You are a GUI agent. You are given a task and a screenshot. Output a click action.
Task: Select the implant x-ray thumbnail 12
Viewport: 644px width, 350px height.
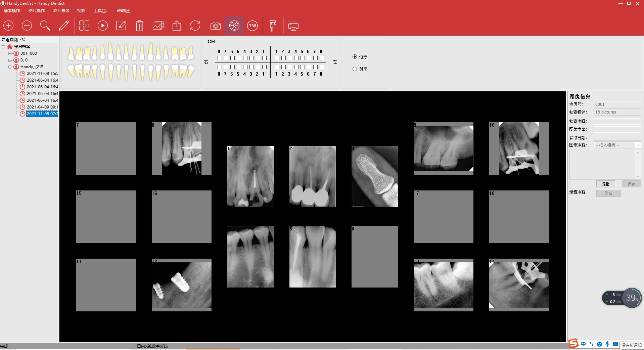click(182, 285)
